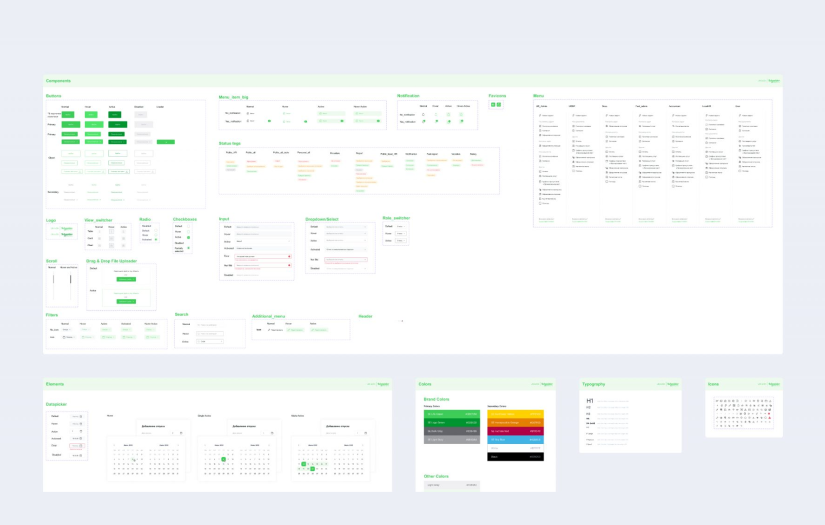
Task: Click Normal No_icon filter chip
Action: click(x=66, y=330)
